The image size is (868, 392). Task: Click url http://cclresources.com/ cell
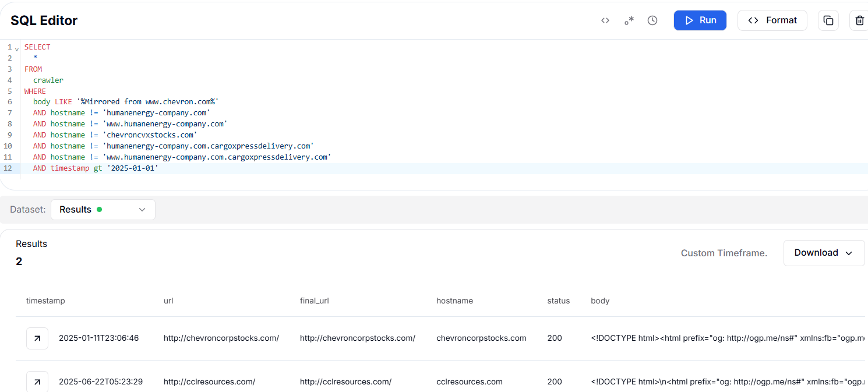pyautogui.click(x=209, y=382)
